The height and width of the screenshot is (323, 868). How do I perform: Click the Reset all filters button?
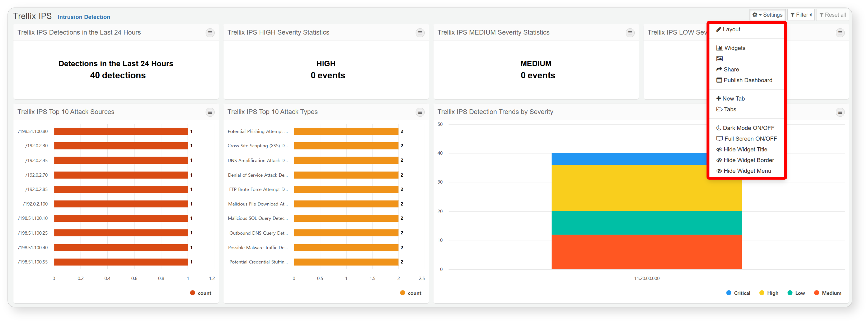832,15
